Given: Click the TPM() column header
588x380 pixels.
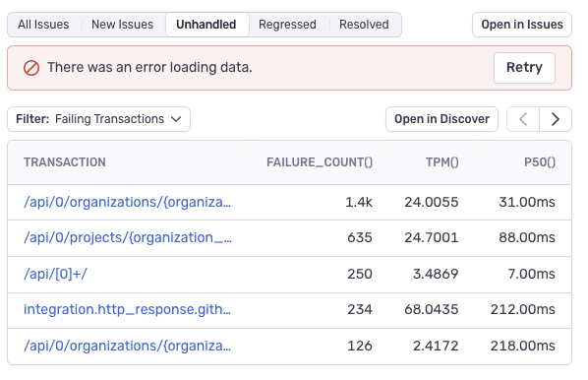Looking at the screenshot, I should tap(442, 162).
